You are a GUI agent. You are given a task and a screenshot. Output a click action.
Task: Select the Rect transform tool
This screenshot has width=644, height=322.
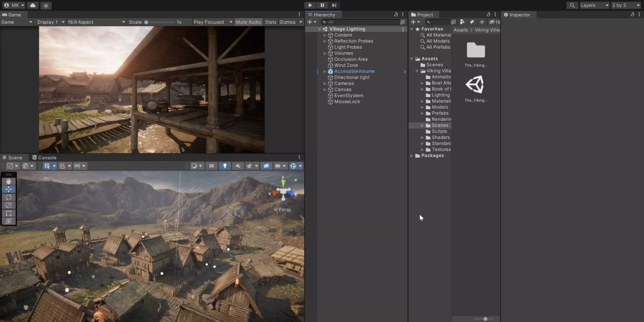tap(9, 213)
